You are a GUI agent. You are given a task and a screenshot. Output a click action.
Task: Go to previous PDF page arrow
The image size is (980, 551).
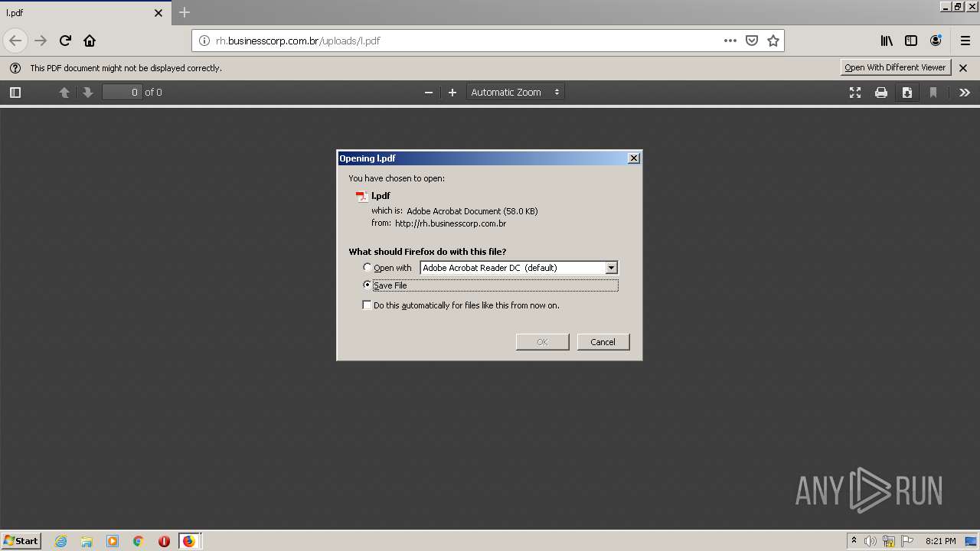64,93
